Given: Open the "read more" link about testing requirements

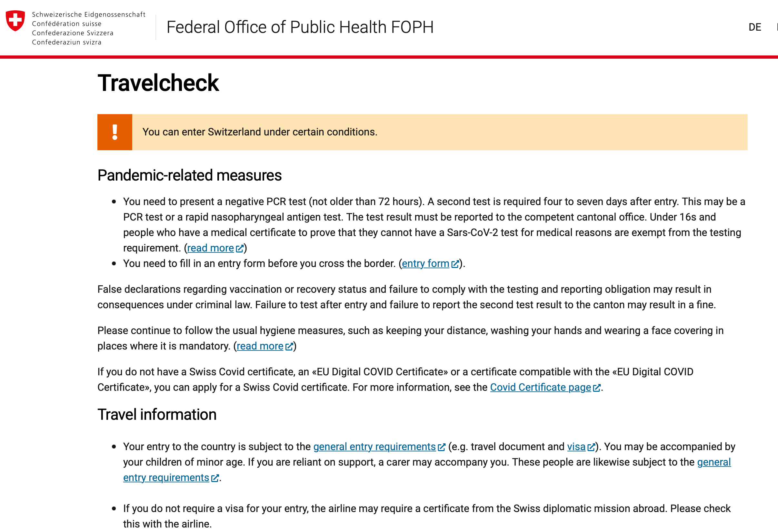Looking at the screenshot, I should pyautogui.click(x=211, y=248).
